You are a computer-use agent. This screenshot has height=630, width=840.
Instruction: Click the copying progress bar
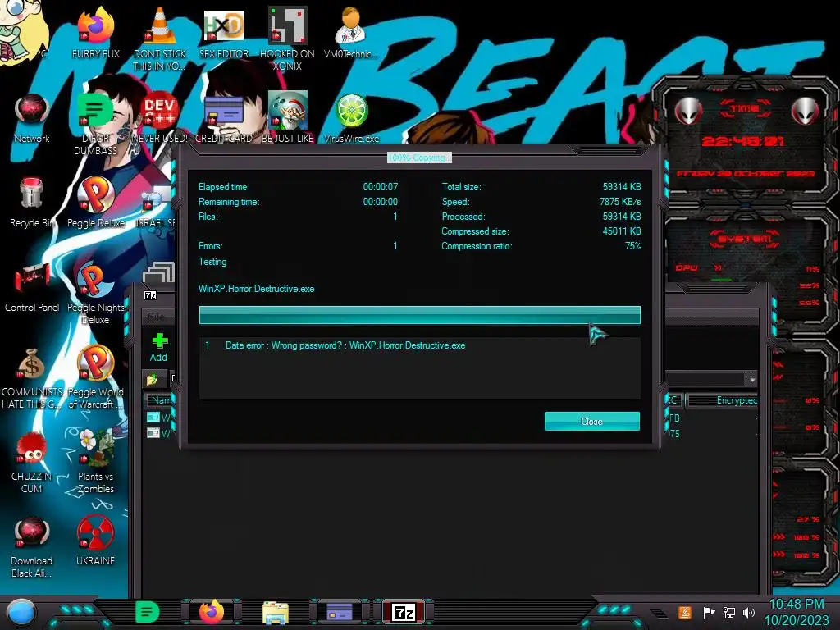[419, 315]
